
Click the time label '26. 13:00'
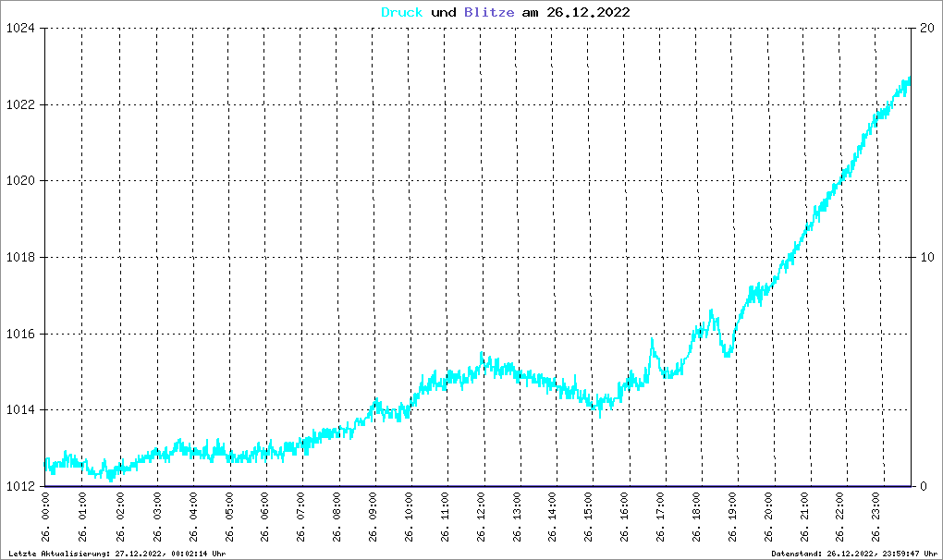[x=517, y=517]
